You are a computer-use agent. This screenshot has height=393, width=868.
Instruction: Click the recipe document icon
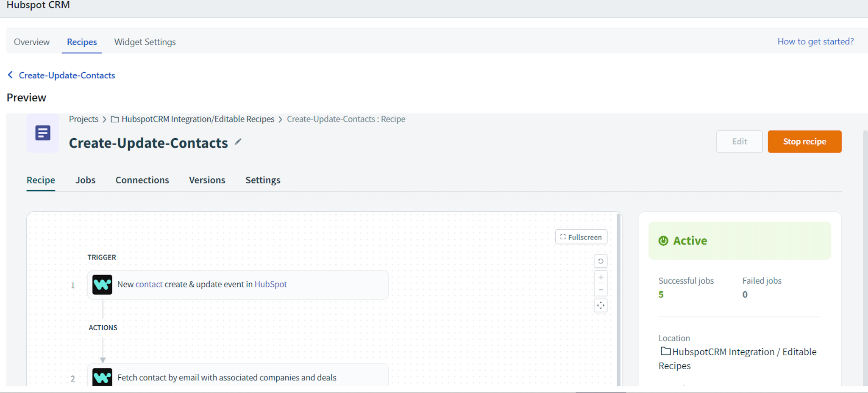pyautogui.click(x=43, y=133)
